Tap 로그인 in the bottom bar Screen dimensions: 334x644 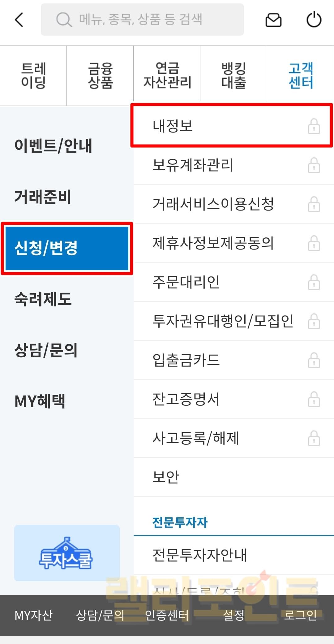click(301, 615)
